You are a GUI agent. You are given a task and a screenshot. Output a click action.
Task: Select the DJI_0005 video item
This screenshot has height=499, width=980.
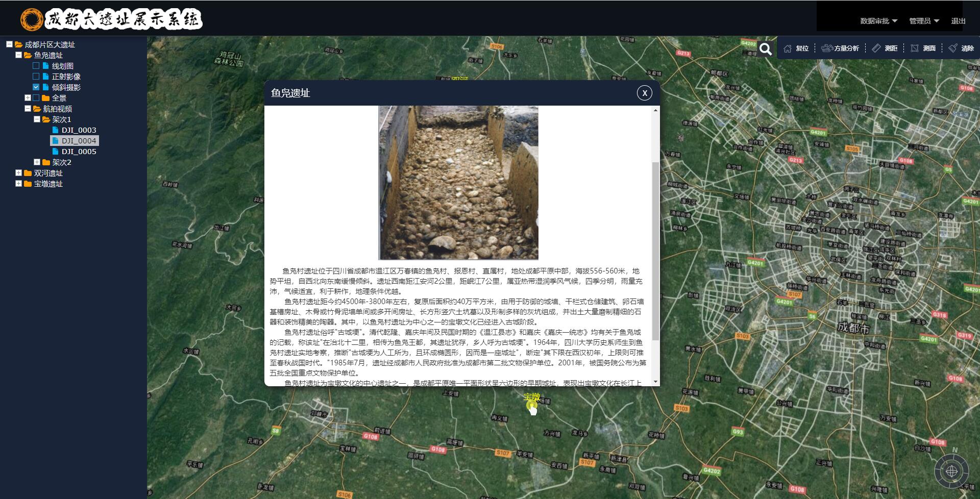click(x=79, y=152)
